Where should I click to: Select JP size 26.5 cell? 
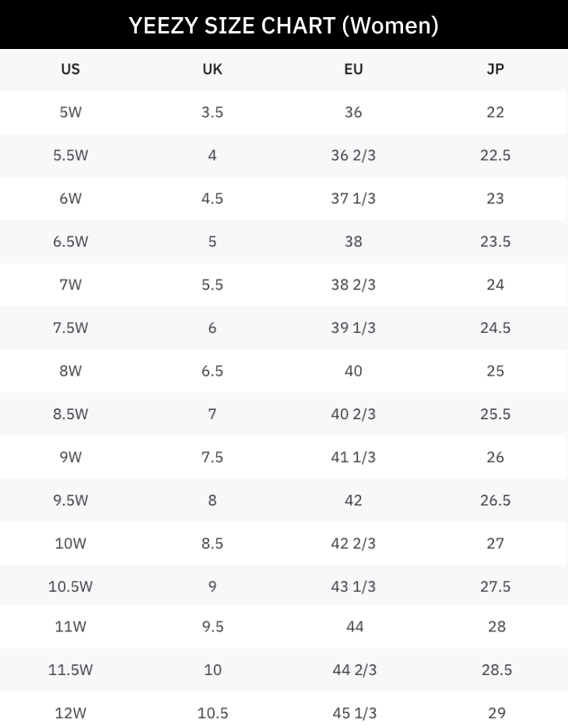[x=495, y=500]
